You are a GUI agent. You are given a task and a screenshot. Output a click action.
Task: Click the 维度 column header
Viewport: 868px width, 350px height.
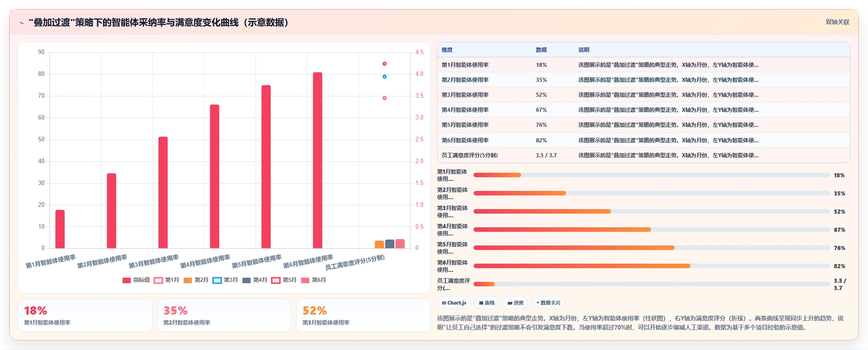coord(447,50)
